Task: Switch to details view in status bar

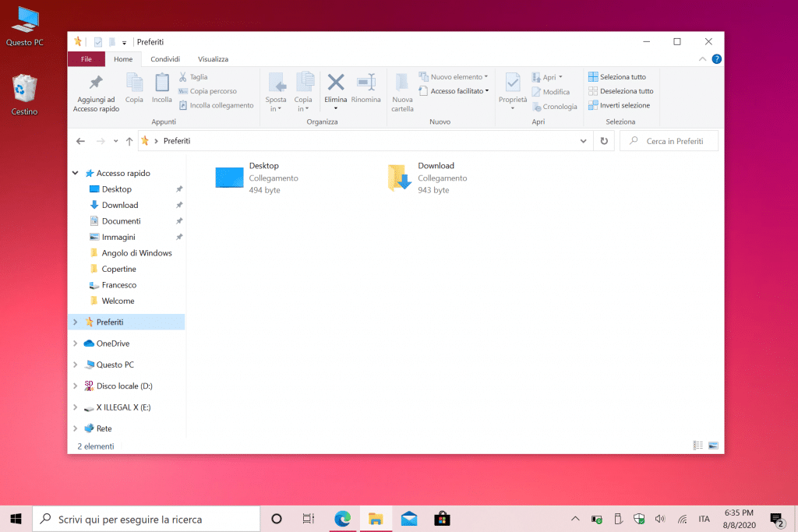Action: point(698,446)
